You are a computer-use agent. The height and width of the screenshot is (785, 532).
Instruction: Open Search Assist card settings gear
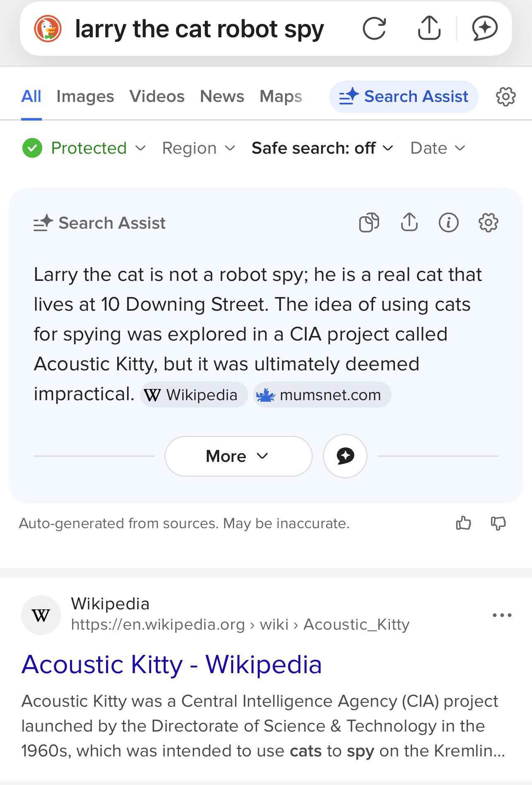click(x=488, y=222)
